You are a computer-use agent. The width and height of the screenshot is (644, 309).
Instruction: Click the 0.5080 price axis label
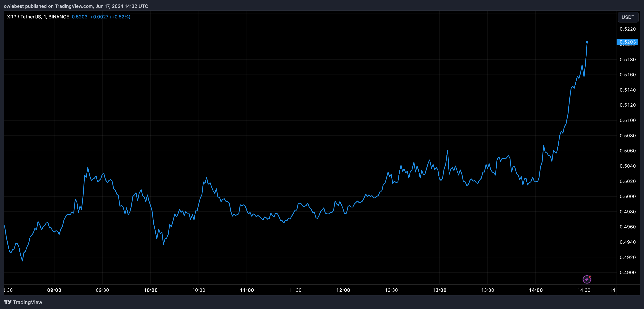(628, 136)
